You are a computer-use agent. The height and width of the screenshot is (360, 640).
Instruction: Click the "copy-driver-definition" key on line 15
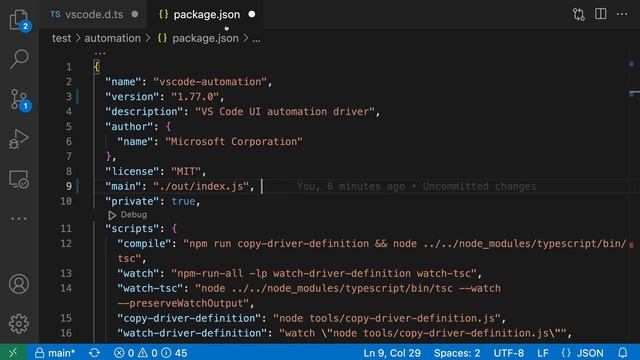pos(189,318)
